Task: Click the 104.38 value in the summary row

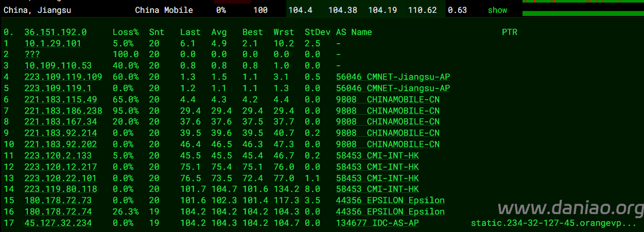Action: click(342, 10)
